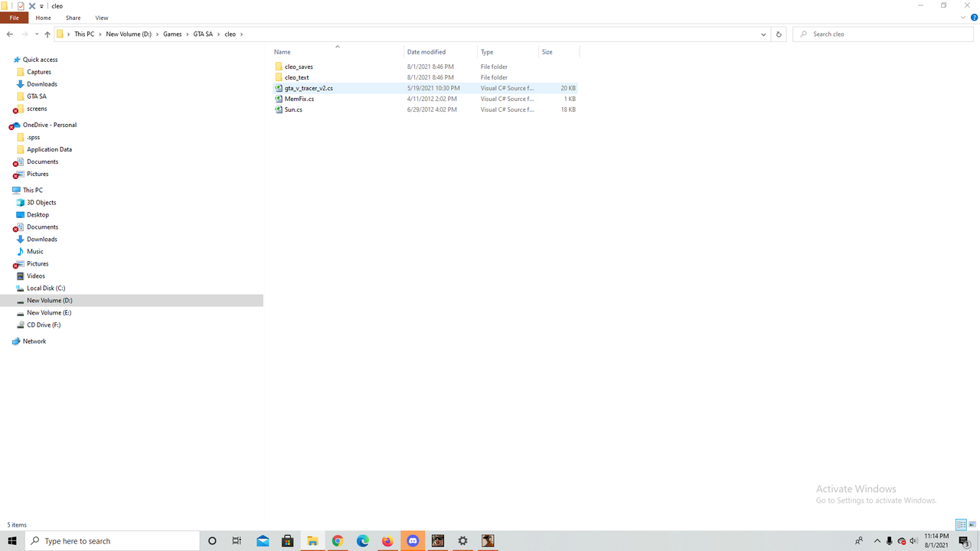Click GTA SA in address breadcrumb
980x551 pixels.
203,34
